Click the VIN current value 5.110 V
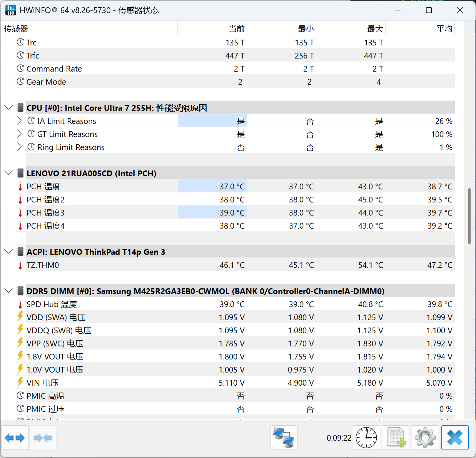476x458 pixels. (x=232, y=383)
